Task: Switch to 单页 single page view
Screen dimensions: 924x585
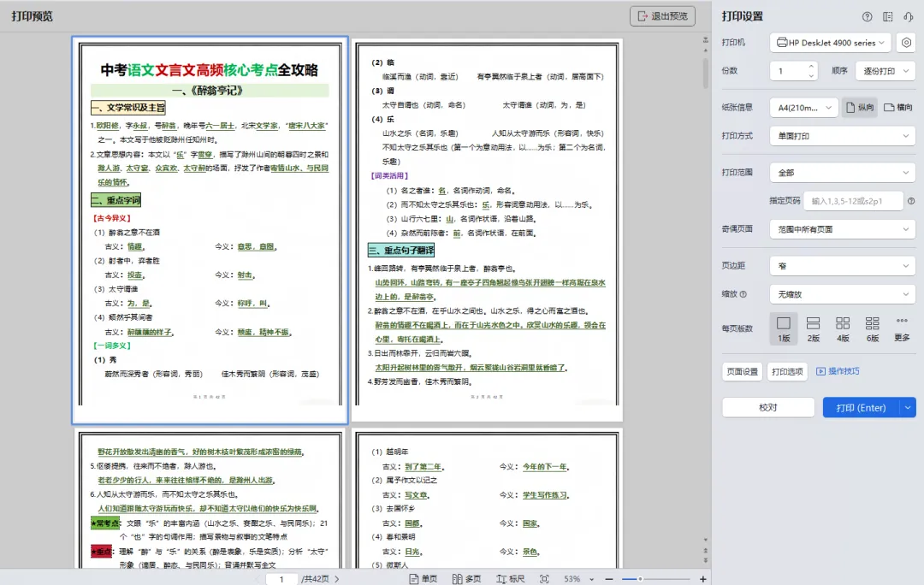Action: point(423,579)
